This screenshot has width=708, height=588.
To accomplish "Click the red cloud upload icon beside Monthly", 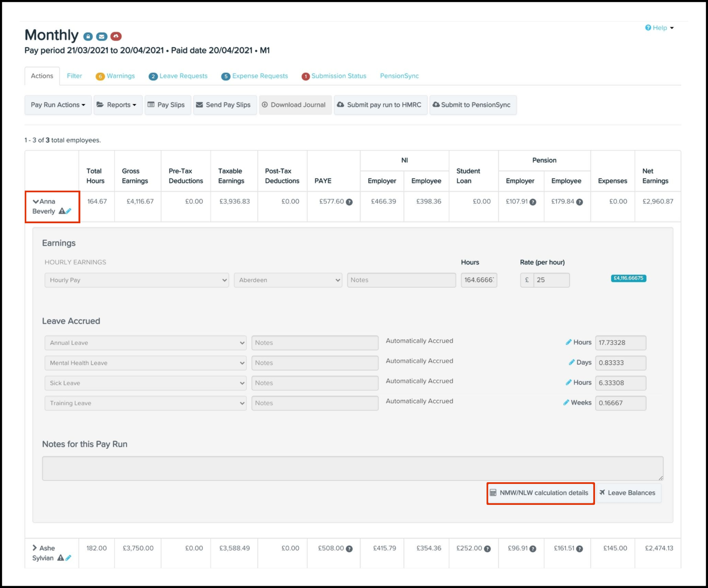I will (116, 36).
